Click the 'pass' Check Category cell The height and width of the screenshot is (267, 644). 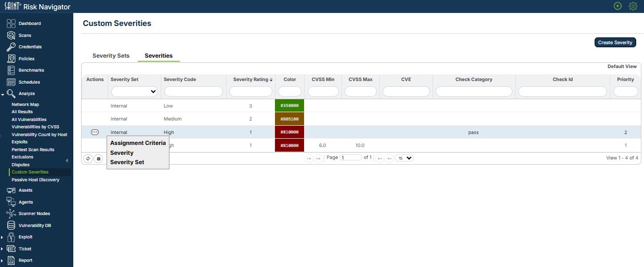pos(473,132)
